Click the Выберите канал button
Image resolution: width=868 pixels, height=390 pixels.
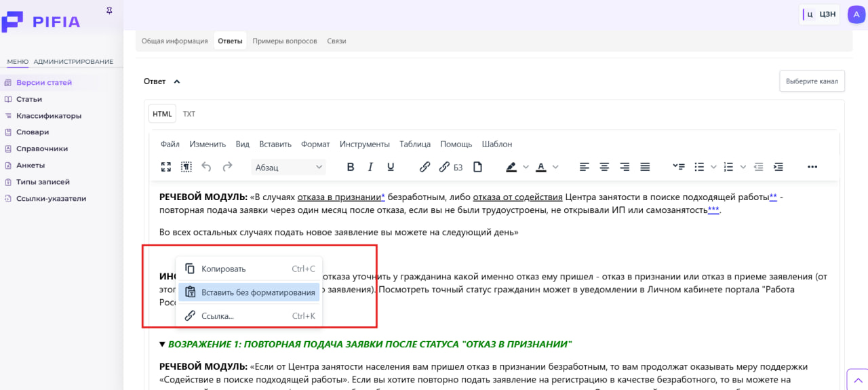coord(812,81)
